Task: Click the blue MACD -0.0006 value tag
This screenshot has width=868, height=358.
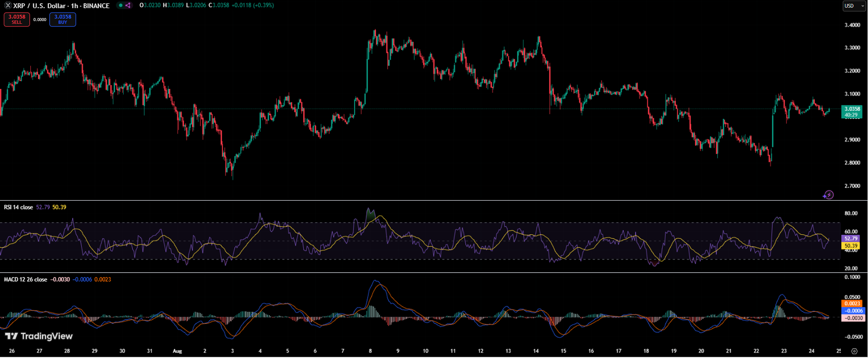Action: pyautogui.click(x=852, y=311)
